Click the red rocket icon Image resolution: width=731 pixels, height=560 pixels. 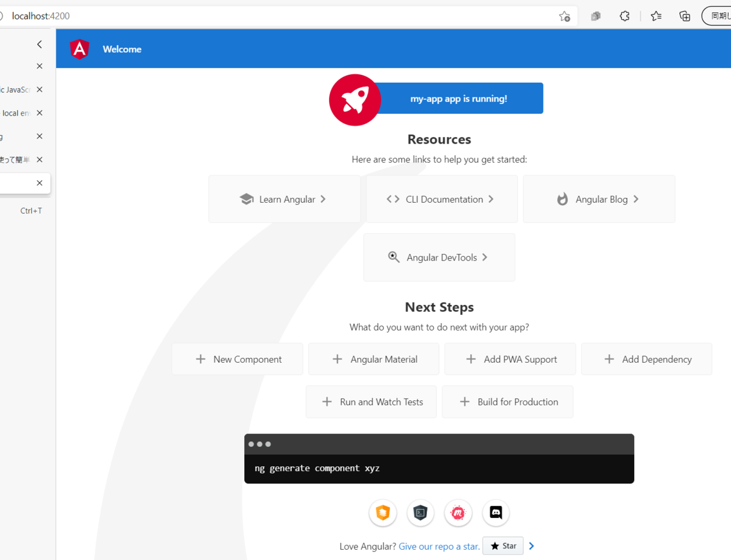355,100
